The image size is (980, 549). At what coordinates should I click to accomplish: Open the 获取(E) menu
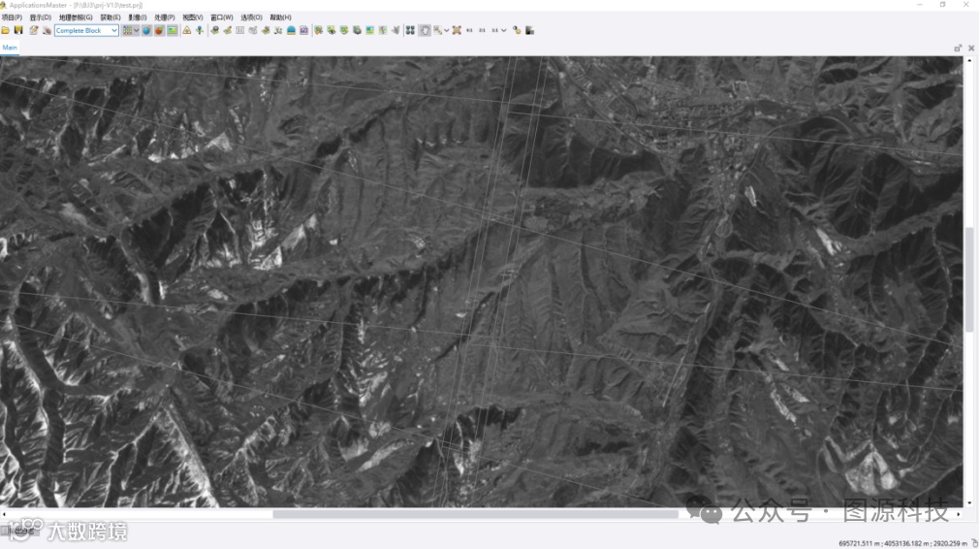point(111,17)
